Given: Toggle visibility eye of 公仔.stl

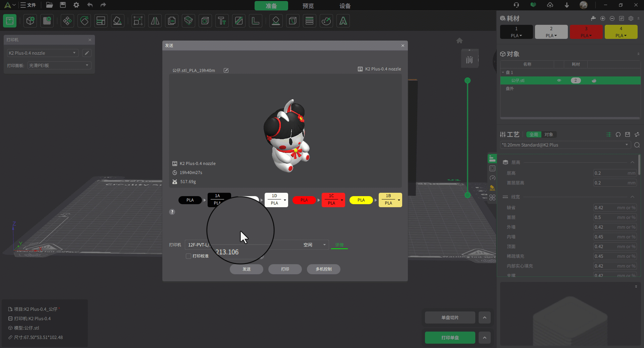Looking at the screenshot, I should coord(559,80).
